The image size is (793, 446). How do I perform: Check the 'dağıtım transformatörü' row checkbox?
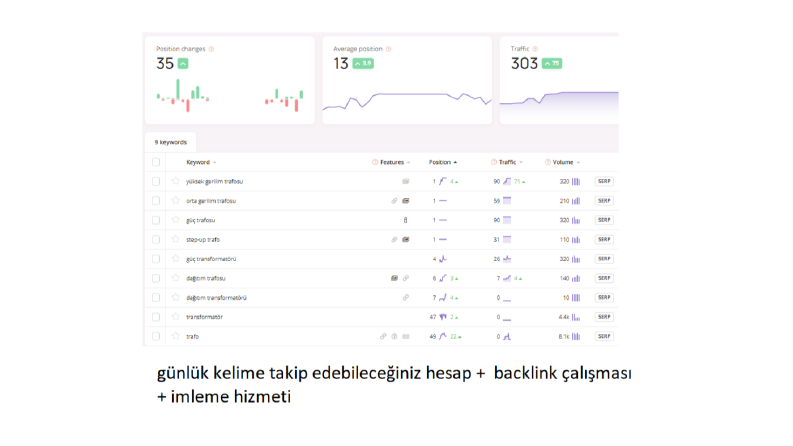156,297
